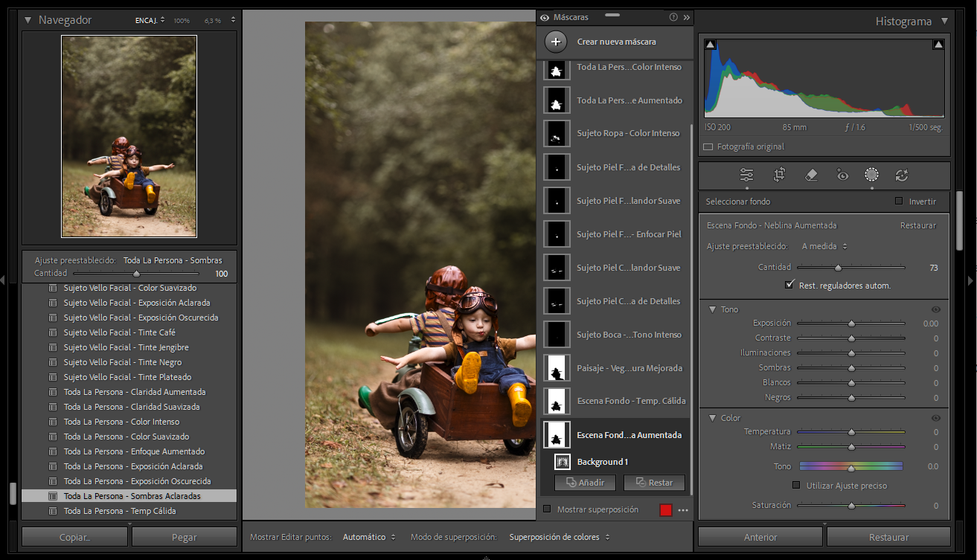Select the Edit sliders tool icon
The width and height of the screenshot is (977, 560).
tap(747, 175)
